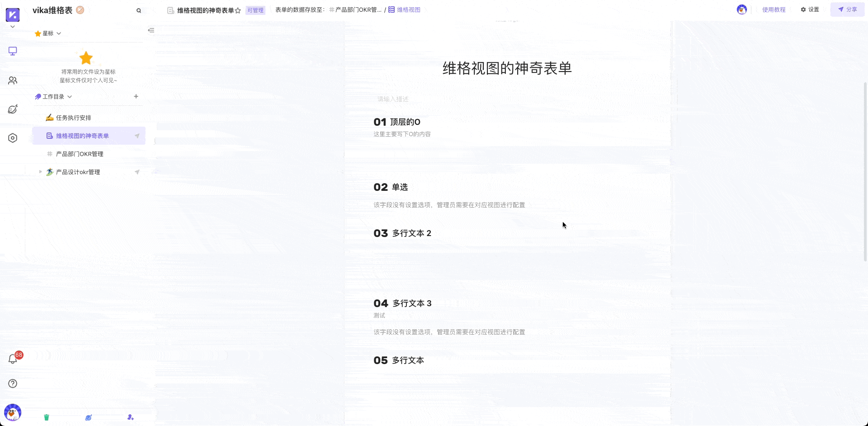Open the recycle bin trash icon
Viewport: 868px width, 426px height.
tap(46, 417)
